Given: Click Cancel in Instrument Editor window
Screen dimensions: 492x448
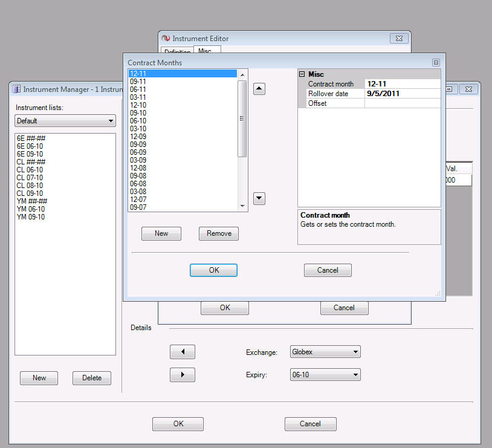Looking at the screenshot, I should click(x=344, y=308).
